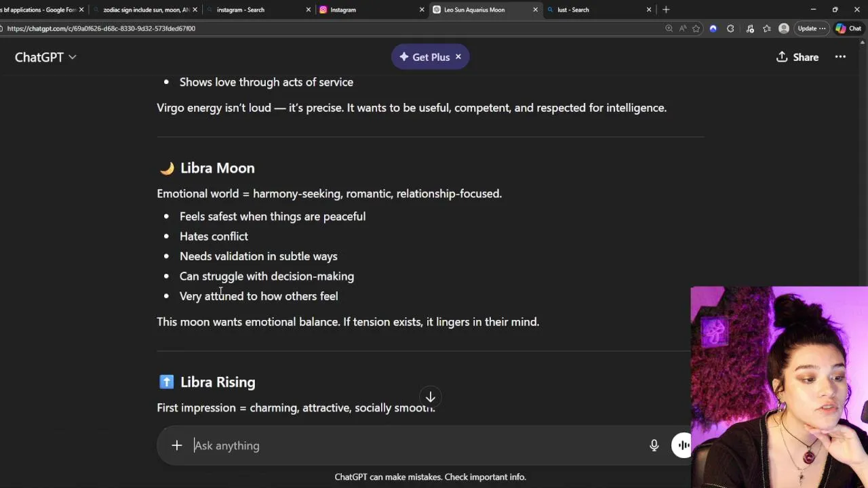The width and height of the screenshot is (868, 488).
Task: Dismiss the Get Plus banner
Action: pos(458,57)
